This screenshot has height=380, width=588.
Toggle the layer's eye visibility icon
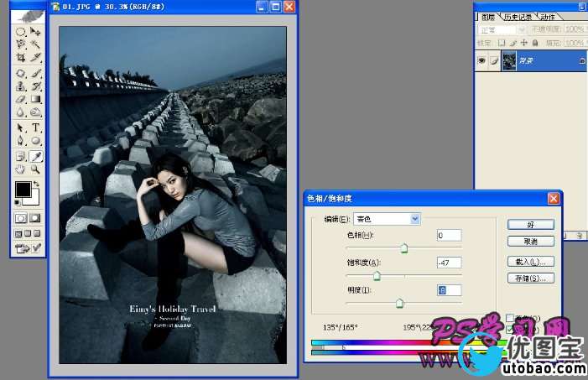[481, 60]
